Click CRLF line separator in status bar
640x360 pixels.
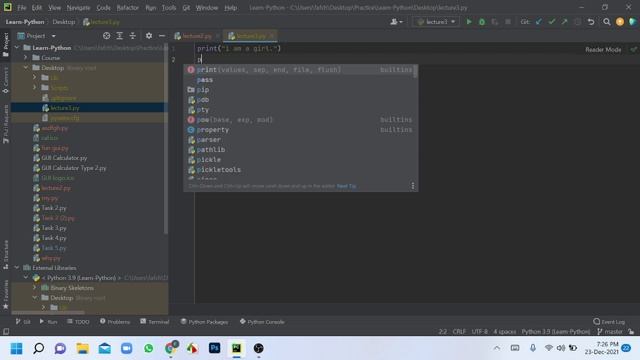coord(459,331)
